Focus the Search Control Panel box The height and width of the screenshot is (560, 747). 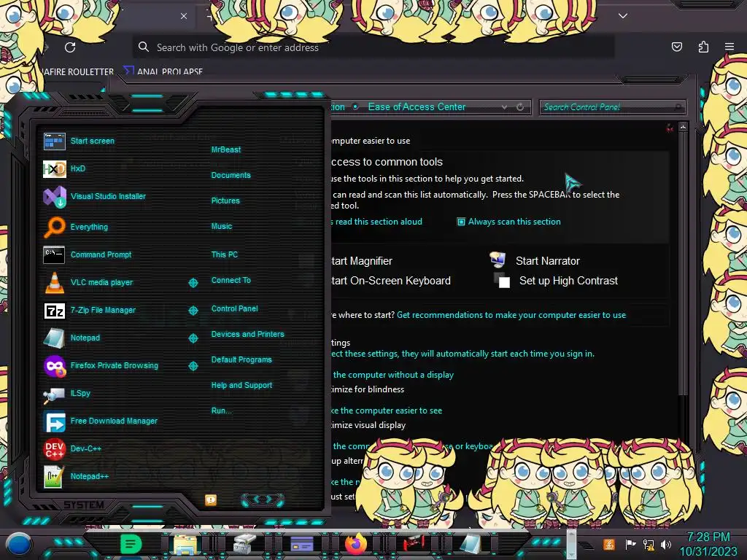(612, 107)
